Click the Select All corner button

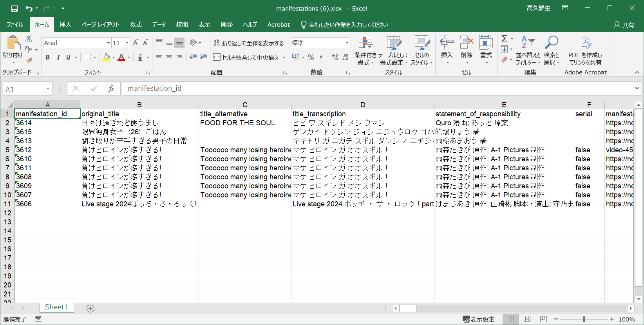click(x=7, y=105)
